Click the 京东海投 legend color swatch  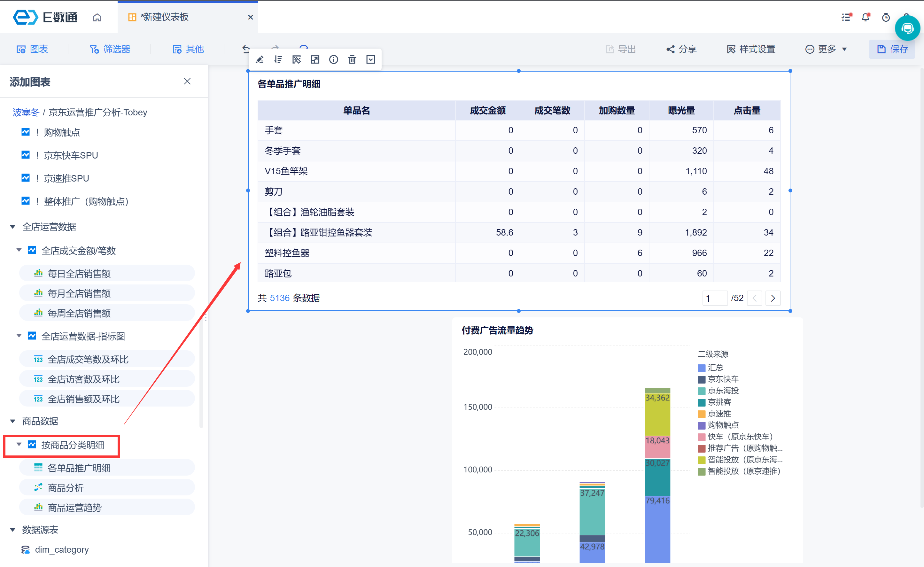tap(701, 391)
